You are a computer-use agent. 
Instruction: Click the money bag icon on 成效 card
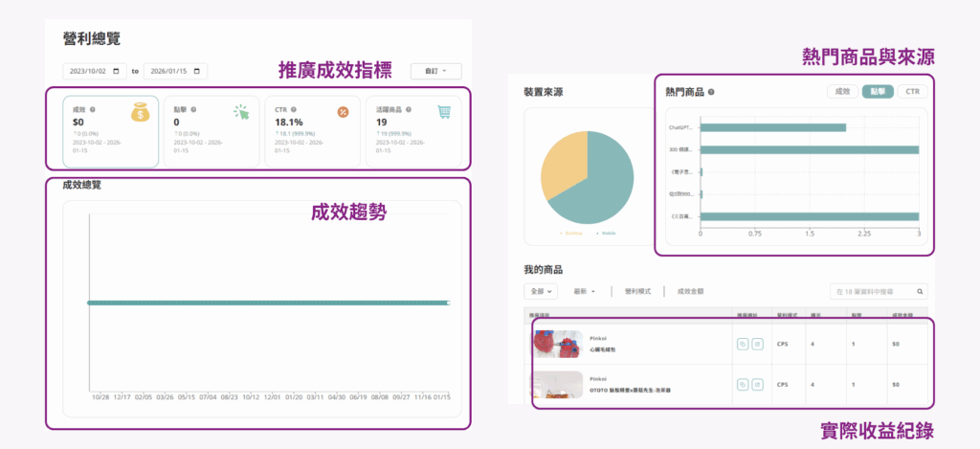142,113
